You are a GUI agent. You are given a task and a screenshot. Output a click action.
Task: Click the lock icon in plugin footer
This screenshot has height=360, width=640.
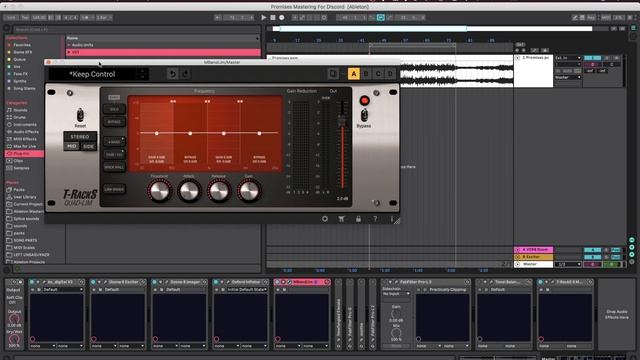pyautogui.click(x=358, y=219)
